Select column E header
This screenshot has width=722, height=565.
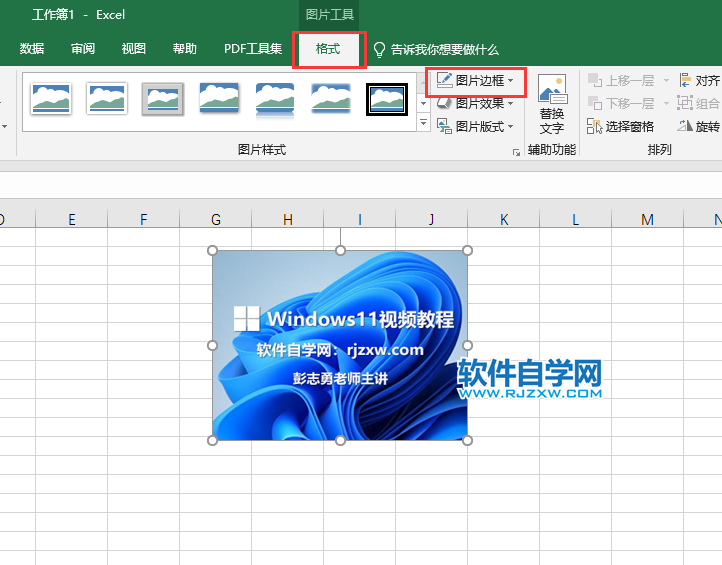coord(71,219)
